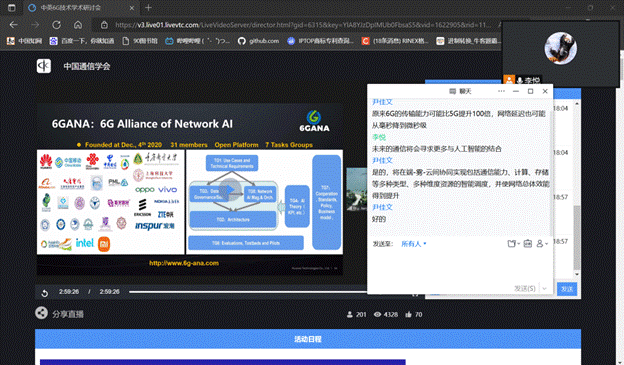Click the browser refresh icon
The height and width of the screenshot is (365, 624).
pyautogui.click(x=57, y=25)
